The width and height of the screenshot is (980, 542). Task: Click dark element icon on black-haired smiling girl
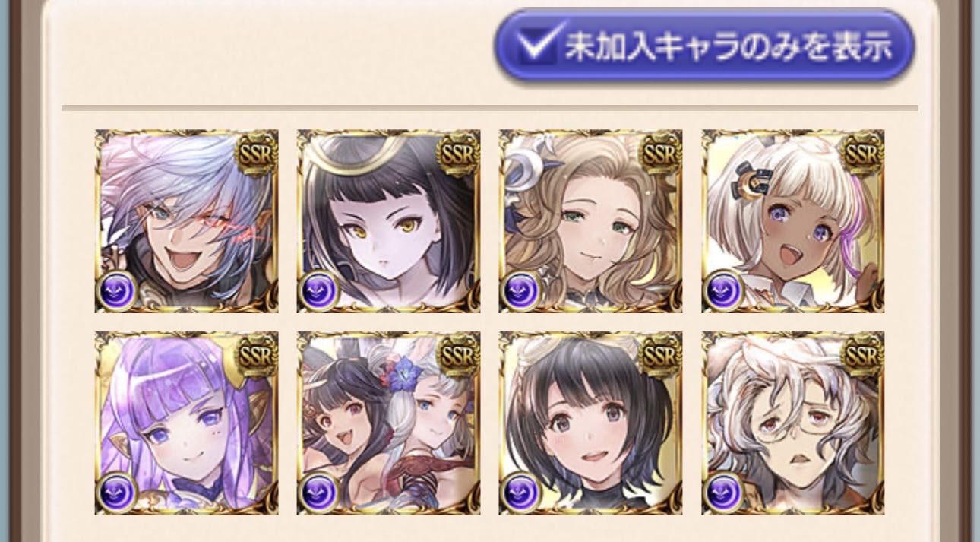coord(522,493)
